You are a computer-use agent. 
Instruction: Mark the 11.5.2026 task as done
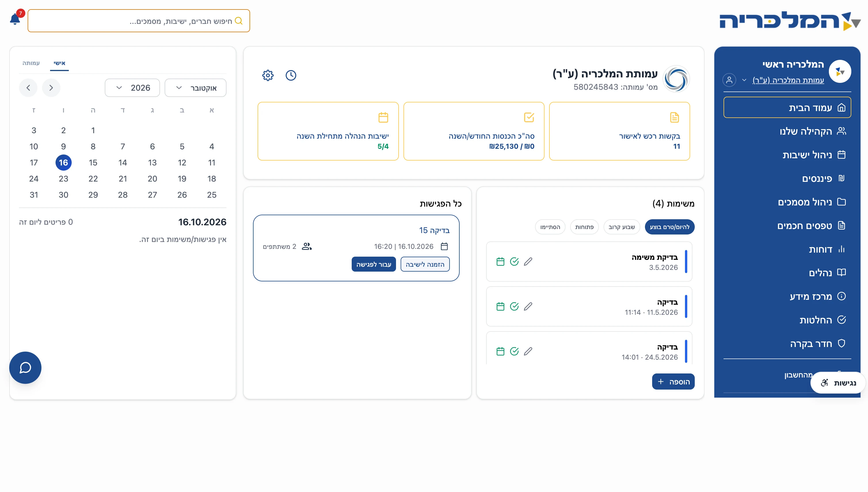pos(514,306)
